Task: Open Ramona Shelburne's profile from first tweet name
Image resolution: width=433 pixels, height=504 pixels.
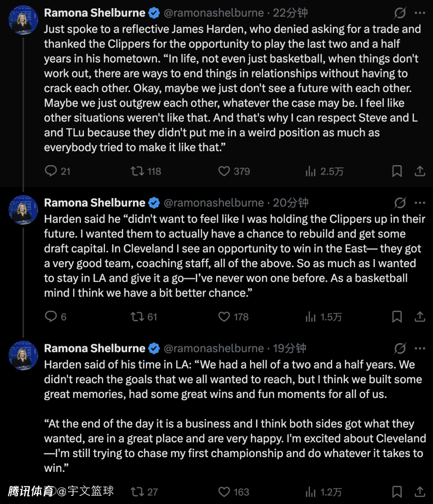Action: pyautogui.click(x=94, y=13)
